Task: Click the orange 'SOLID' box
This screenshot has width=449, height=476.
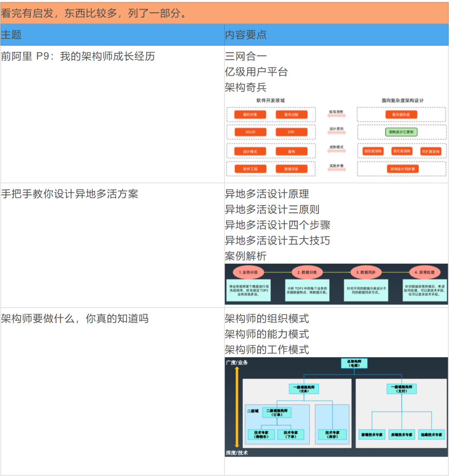Action: (250, 132)
